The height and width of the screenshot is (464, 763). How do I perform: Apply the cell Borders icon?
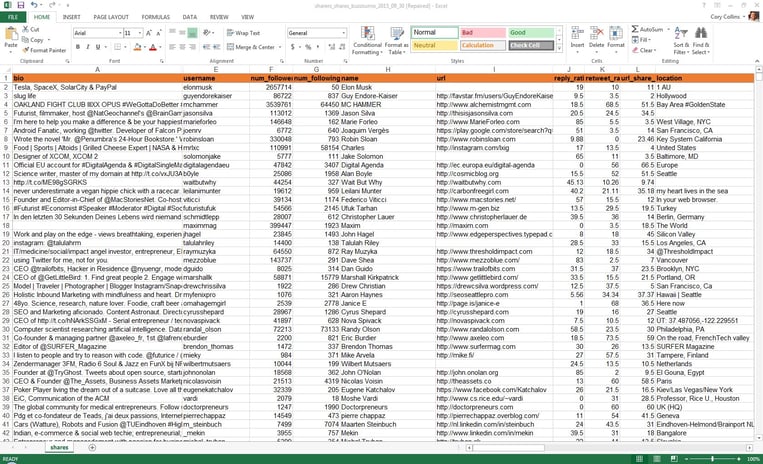[117, 47]
